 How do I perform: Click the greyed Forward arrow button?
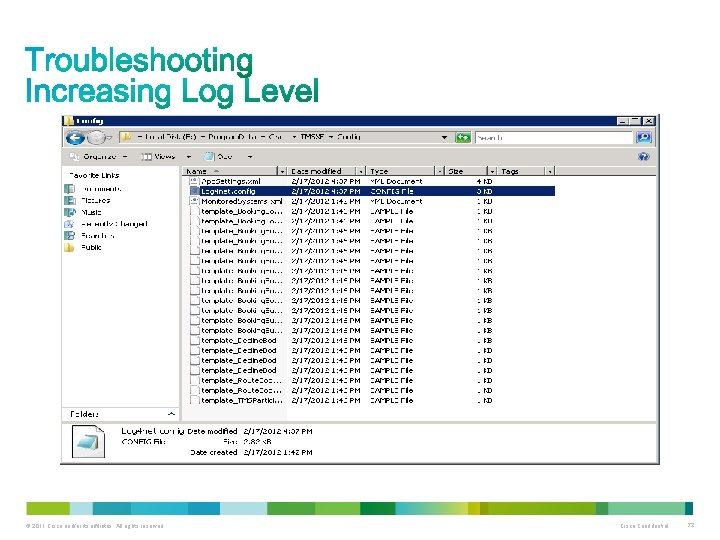[96, 137]
